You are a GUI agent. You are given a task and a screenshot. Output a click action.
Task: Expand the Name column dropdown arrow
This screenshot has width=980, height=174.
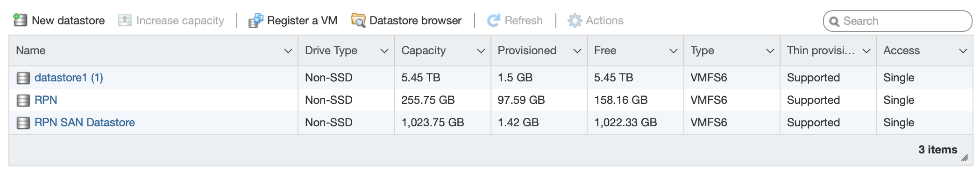click(x=288, y=51)
